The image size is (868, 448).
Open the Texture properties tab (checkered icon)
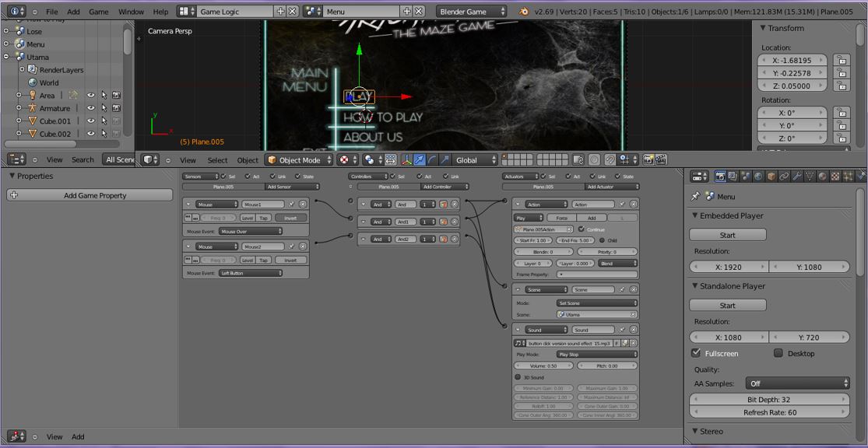834,178
